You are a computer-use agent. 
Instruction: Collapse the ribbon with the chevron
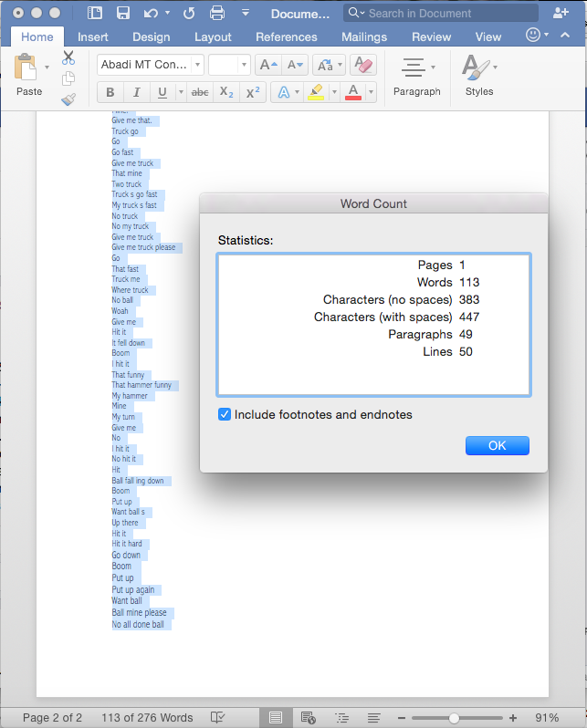point(565,36)
